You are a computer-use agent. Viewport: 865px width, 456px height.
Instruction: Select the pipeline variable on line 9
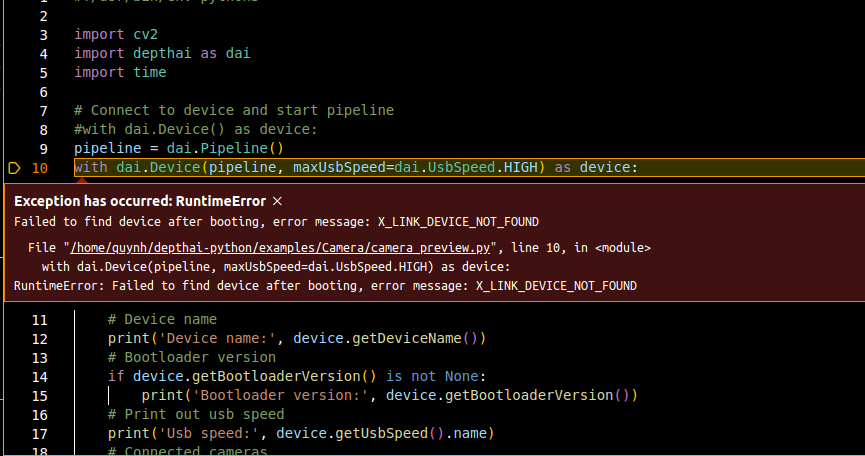click(107, 148)
